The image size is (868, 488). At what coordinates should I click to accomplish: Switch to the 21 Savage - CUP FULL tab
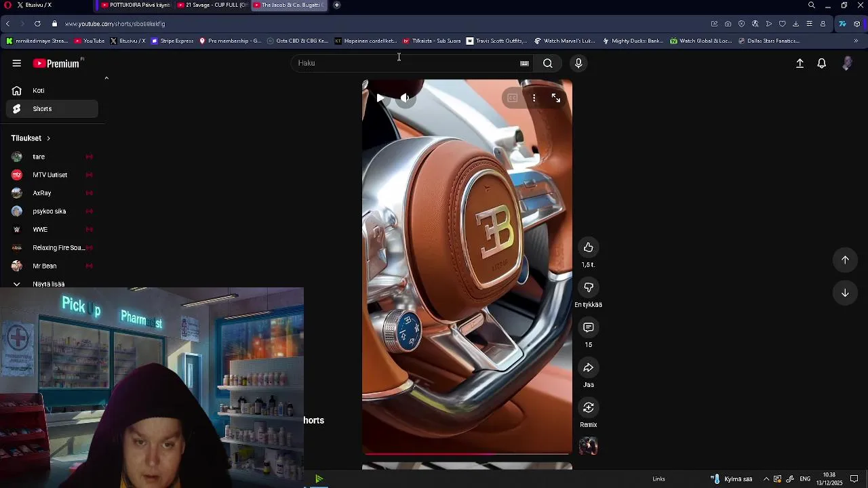tap(212, 5)
